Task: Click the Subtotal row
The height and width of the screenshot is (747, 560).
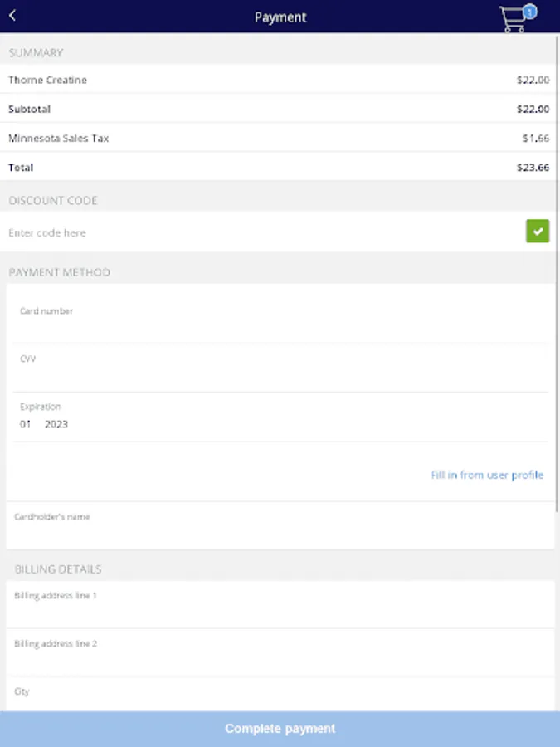Action: click(279, 110)
